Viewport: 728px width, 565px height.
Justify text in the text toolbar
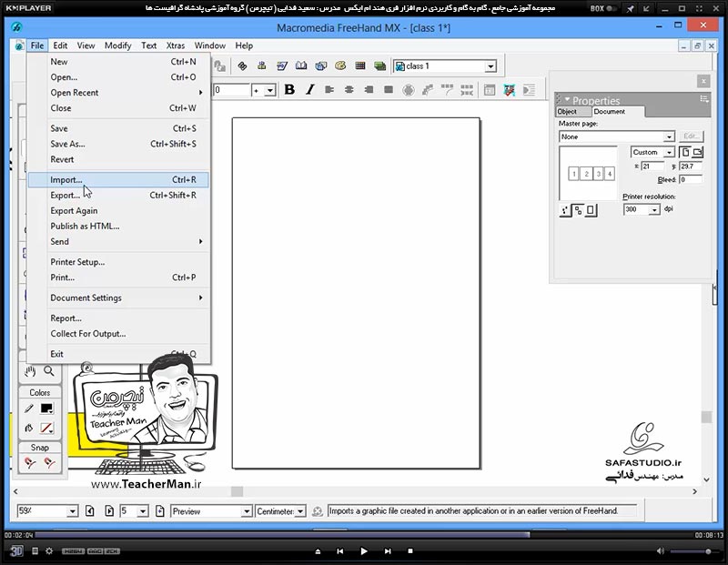pyautogui.click(x=389, y=89)
